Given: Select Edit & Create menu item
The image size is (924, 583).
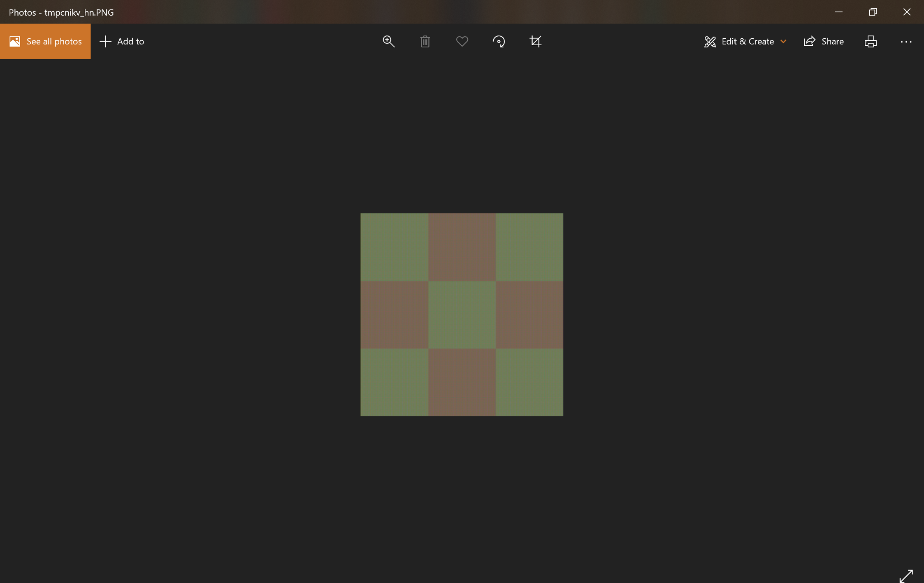Looking at the screenshot, I should (744, 41).
